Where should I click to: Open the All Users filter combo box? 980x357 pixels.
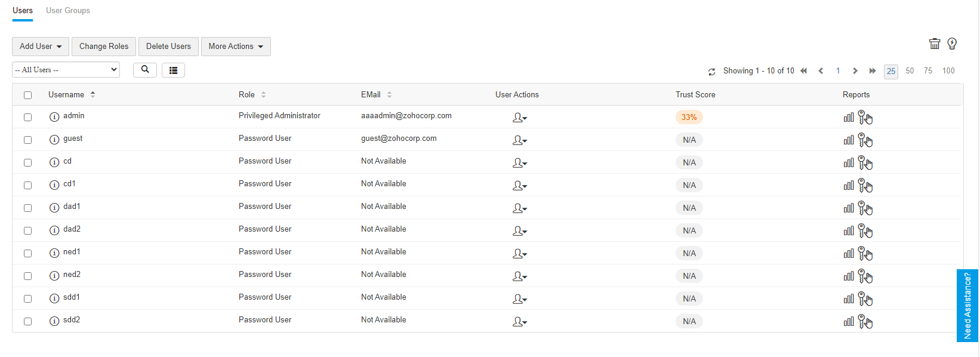pyautogui.click(x=66, y=70)
